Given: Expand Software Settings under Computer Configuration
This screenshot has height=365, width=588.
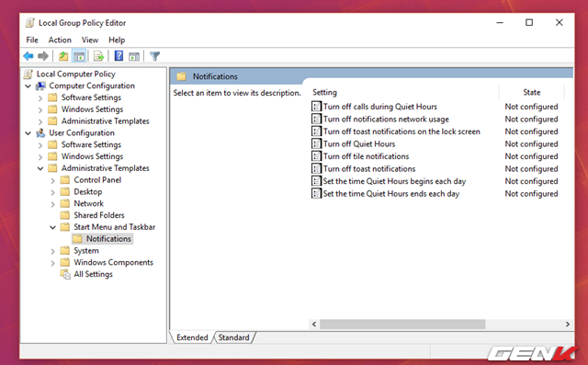Looking at the screenshot, I should coord(40,97).
